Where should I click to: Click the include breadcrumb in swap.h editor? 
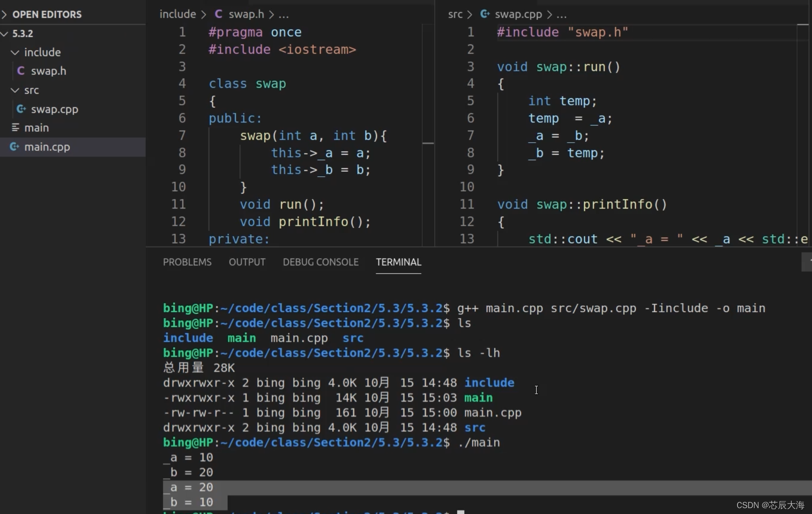[178, 14]
